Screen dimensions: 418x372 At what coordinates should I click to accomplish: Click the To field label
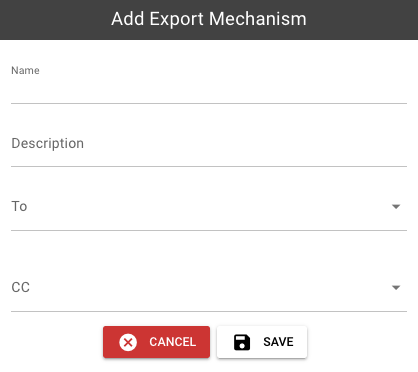coord(19,206)
